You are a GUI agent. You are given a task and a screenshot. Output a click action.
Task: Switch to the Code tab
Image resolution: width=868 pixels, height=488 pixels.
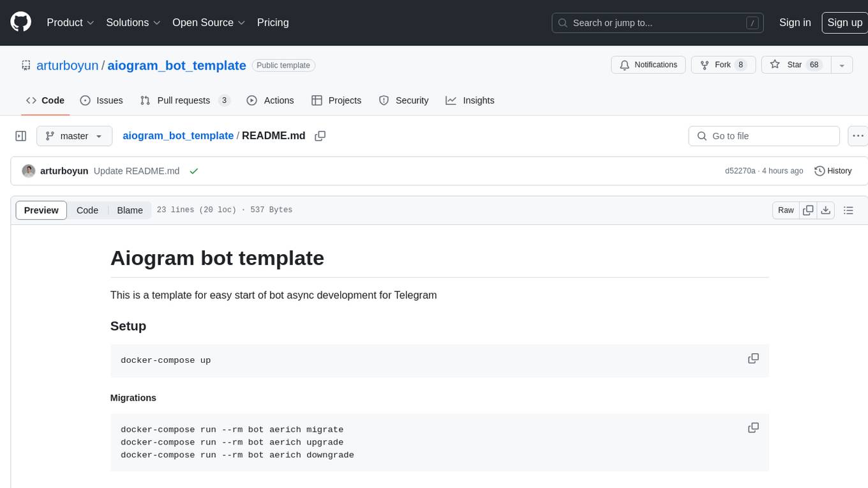(45, 100)
